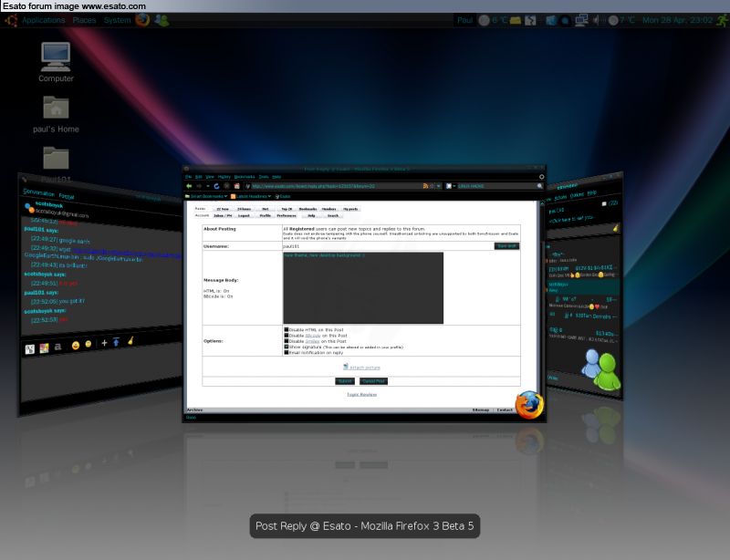Click the RSS feed icon in address bar
Viewport: 730px width, 560px height.
pos(425,186)
